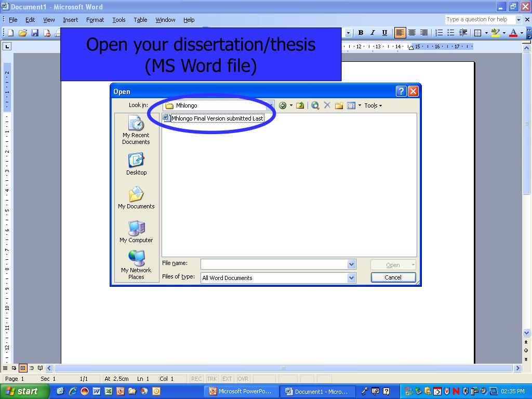532x399 pixels.
Task: Click the Create New Folder icon
Action: tap(339, 105)
